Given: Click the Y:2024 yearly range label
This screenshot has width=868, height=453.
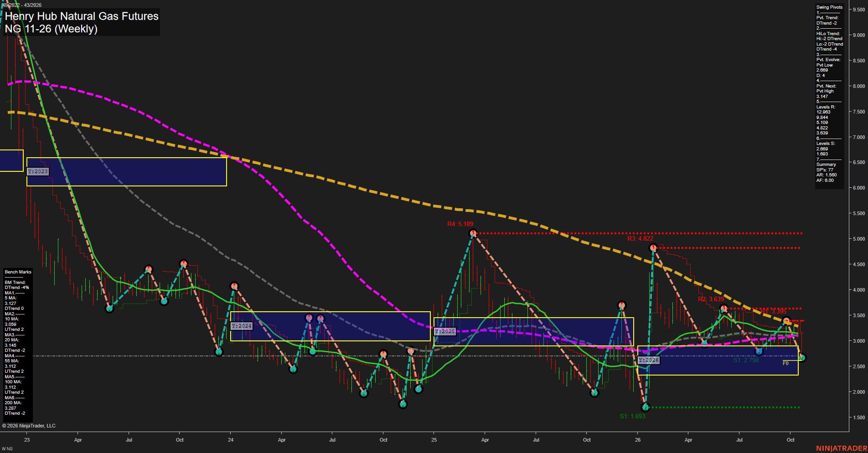Looking at the screenshot, I should point(242,326).
